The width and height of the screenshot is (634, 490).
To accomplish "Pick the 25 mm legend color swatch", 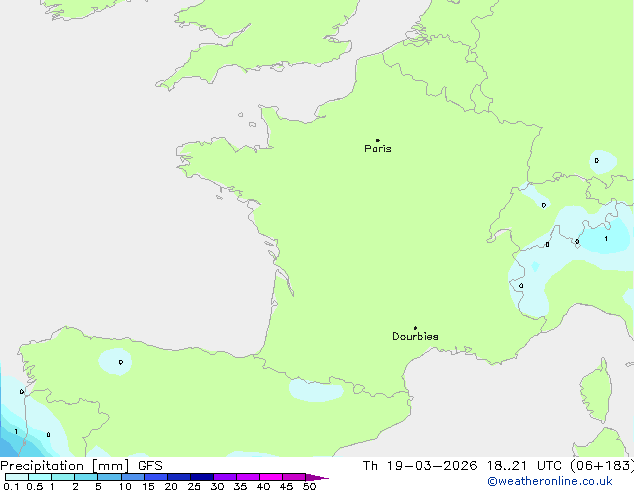I will pos(201,477).
